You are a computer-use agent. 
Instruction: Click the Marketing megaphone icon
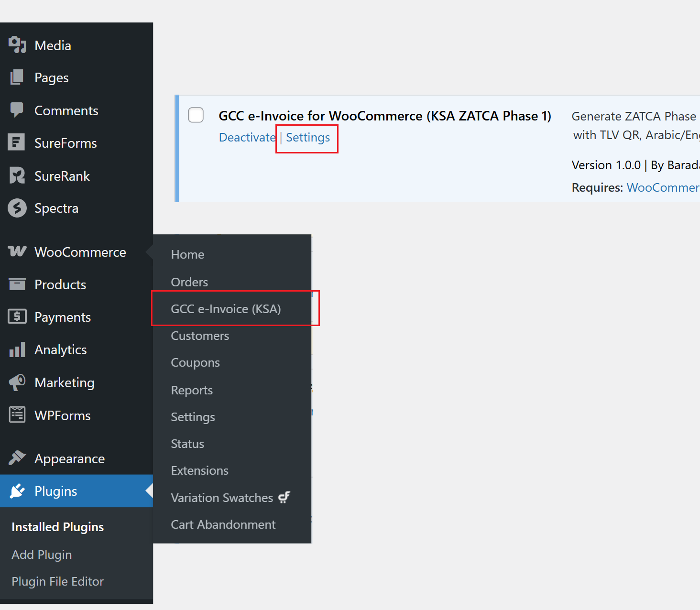click(17, 382)
